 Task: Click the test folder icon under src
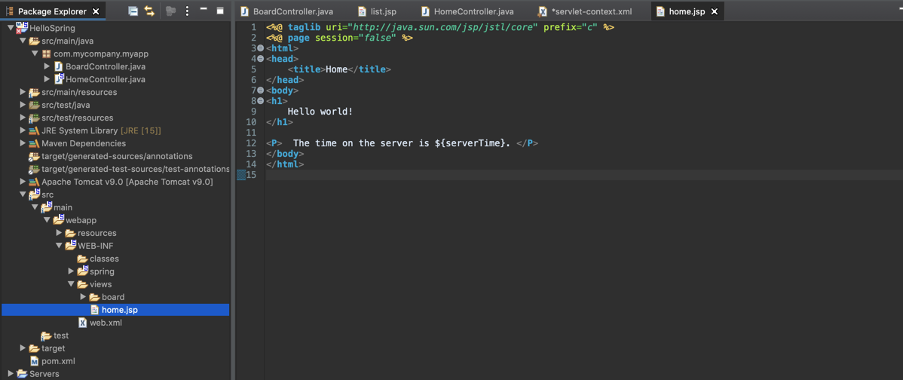46,336
